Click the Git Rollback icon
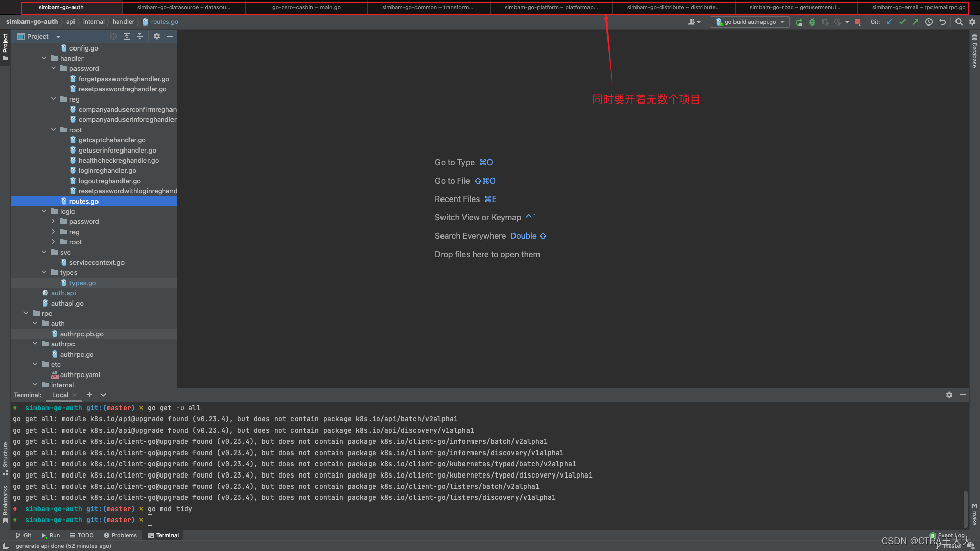The height and width of the screenshot is (551, 980). pos(943,22)
